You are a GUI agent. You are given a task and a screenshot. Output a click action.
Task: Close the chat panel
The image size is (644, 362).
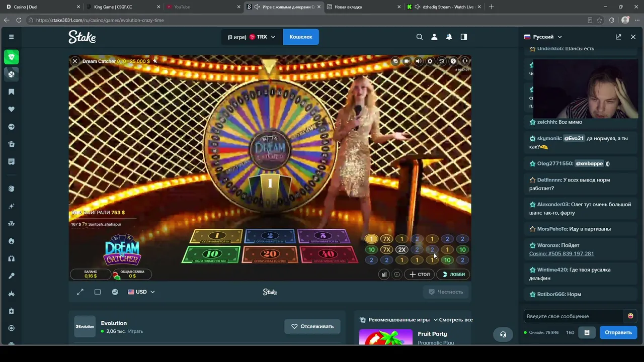(633, 37)
